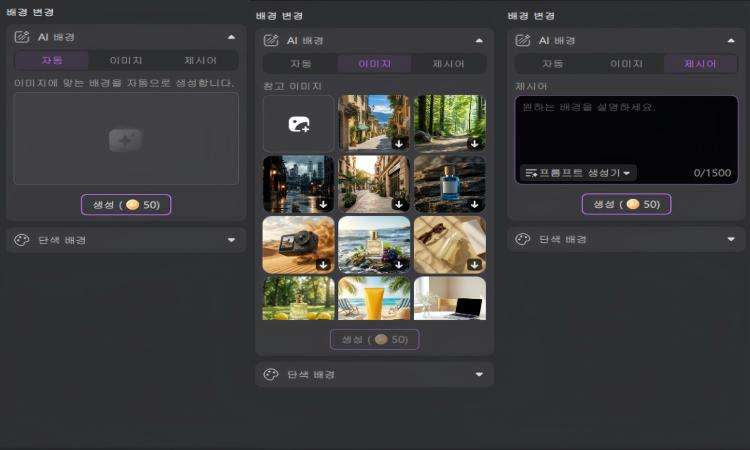Click the sparkle image placeholder in auto panel
750x450 pixels.
tap(125, 140)
